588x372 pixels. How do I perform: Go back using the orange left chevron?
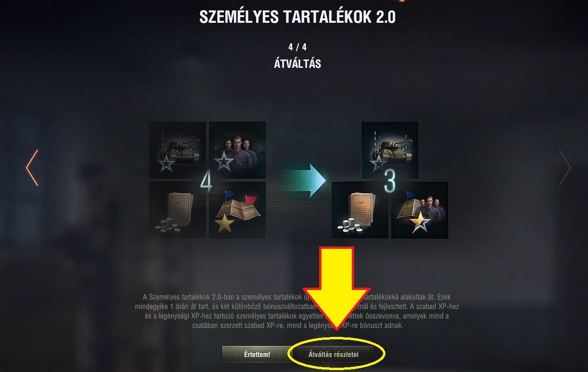pyautogui.click(x=32, y=168)
